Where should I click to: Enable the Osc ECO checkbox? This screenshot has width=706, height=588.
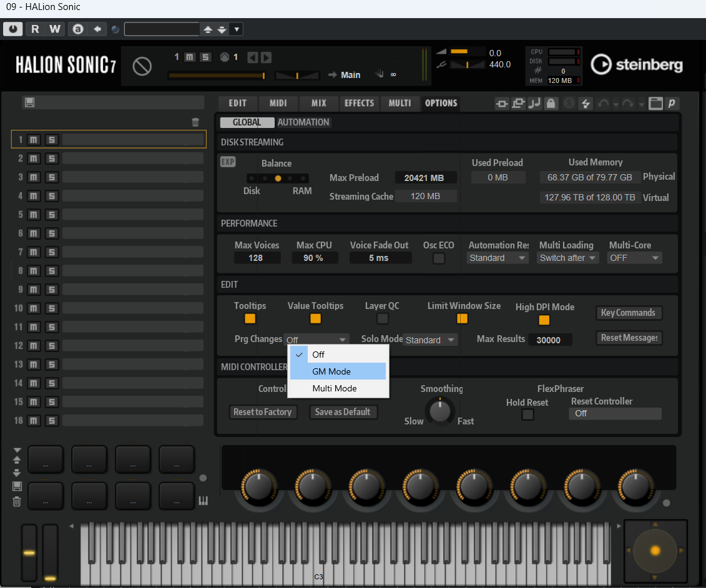(439, 258)
